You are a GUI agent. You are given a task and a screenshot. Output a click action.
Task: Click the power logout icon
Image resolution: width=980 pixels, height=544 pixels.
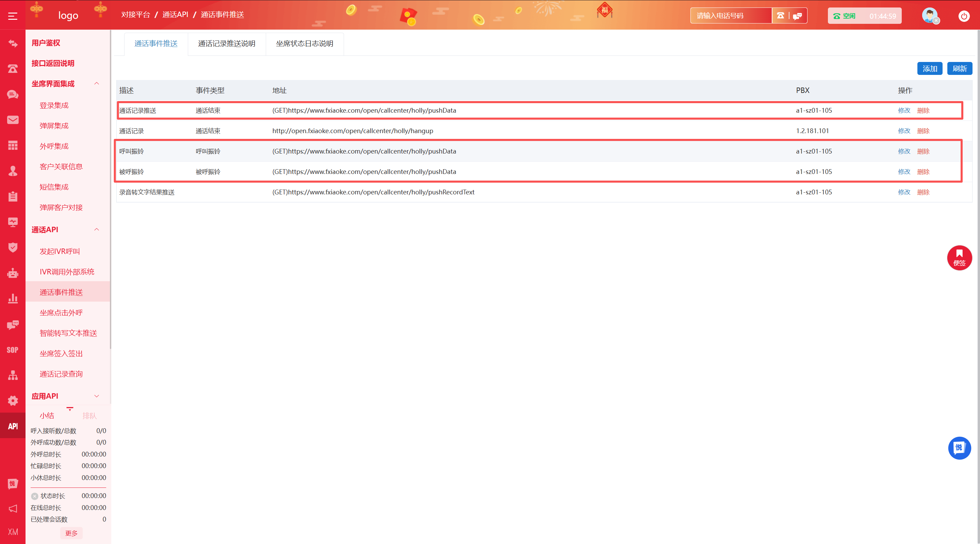pyautogui.click(x=964, y=16)
